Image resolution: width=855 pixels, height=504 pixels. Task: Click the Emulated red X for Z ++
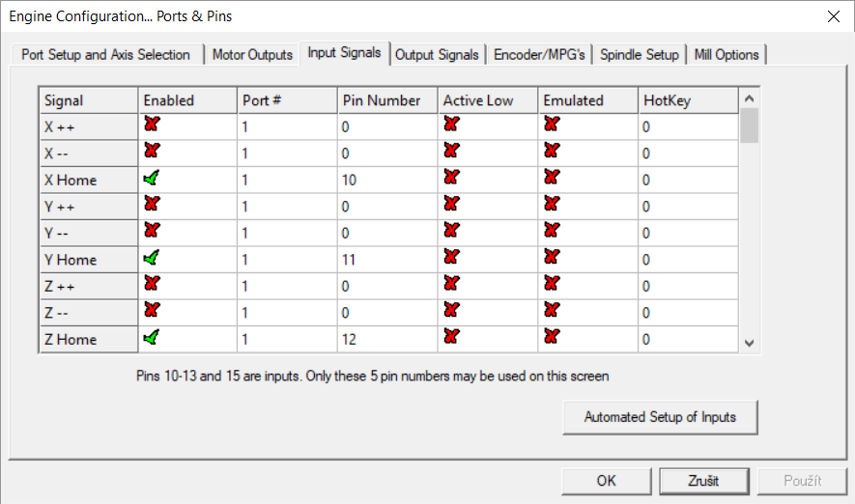tap(551, 284)
